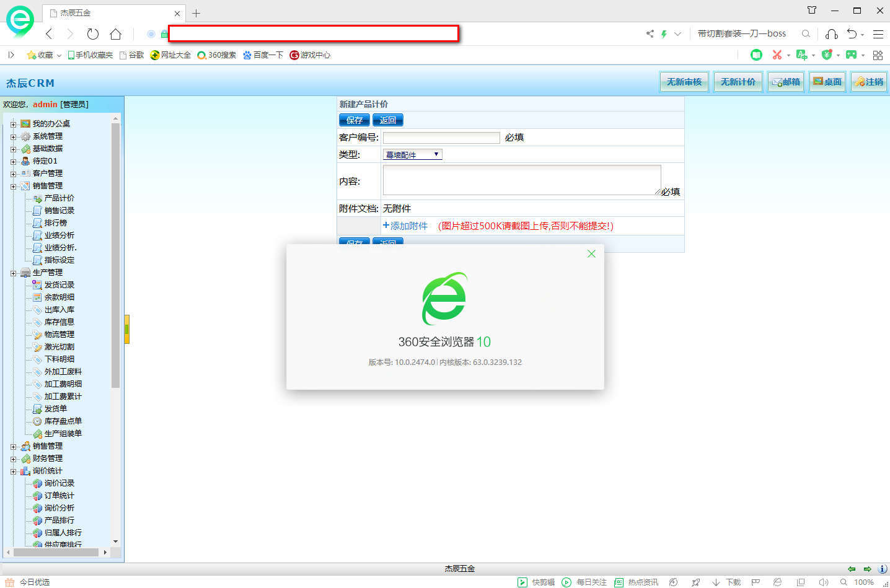Open 收藏 bookmarks dropdown arrow
This screenshot has width=890, height=588.
pyautogui.click(x=59, y=55)
